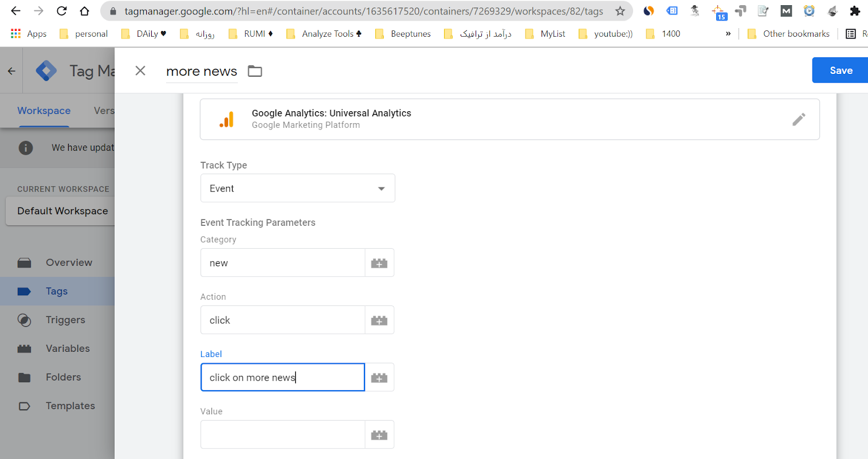Open Triggers in sidebar
868x459 pixels.
[57, 320]
